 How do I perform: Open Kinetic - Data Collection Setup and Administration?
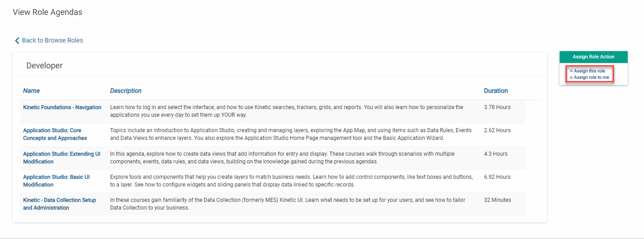click(59, 204)
